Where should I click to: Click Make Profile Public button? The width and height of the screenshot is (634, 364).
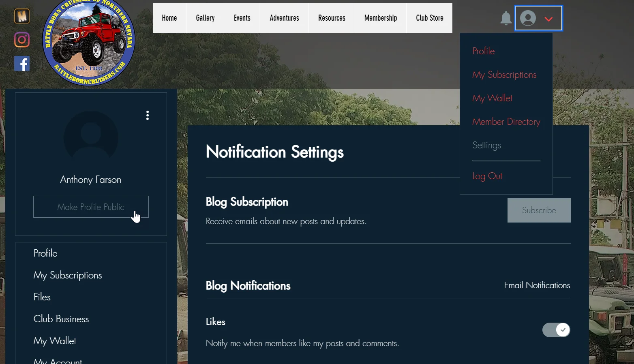(x=91, y=207)
